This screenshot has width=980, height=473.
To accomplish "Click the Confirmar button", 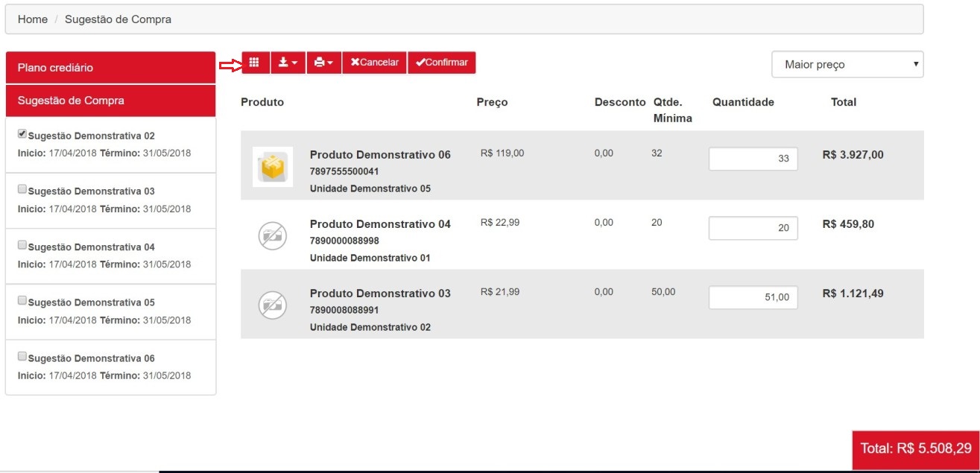I will [x=441, y=63].
